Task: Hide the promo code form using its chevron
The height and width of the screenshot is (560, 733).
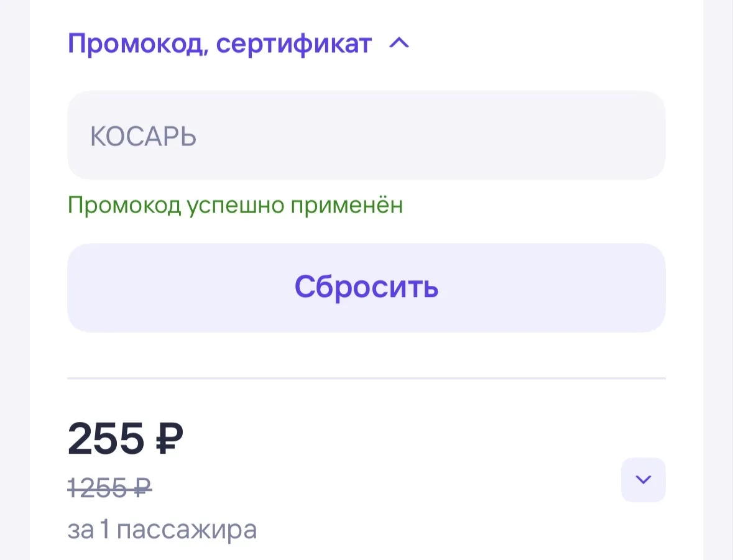Action: [x=399, y=44]
